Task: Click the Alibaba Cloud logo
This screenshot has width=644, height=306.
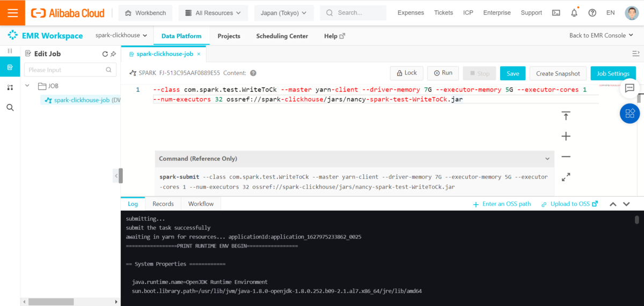Action: (68, 13)
